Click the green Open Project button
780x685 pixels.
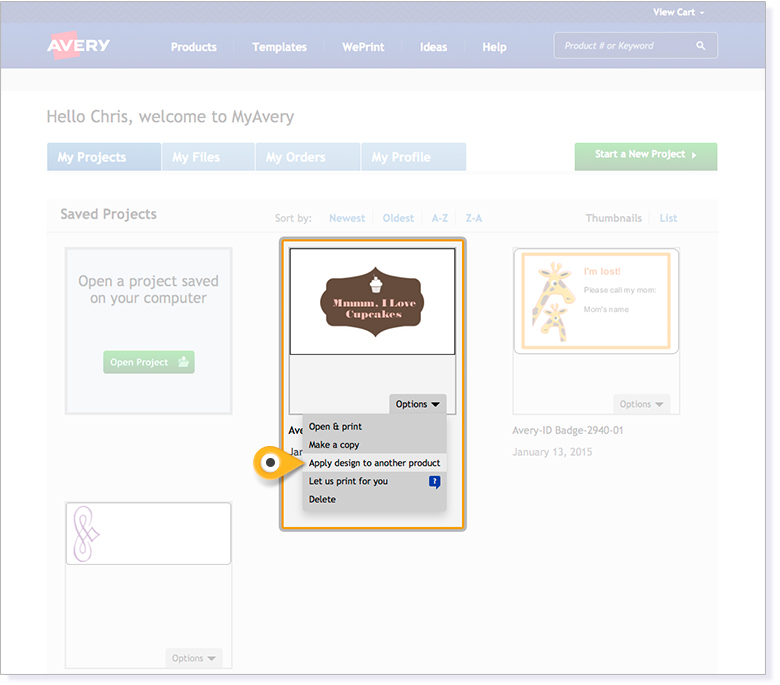pos(148,362)
